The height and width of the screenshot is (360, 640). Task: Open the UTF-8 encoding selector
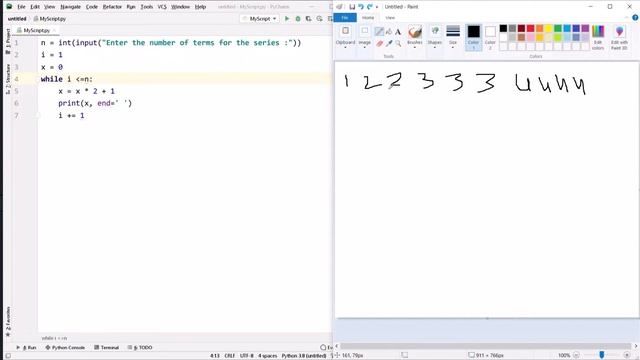tap(247, 356)
